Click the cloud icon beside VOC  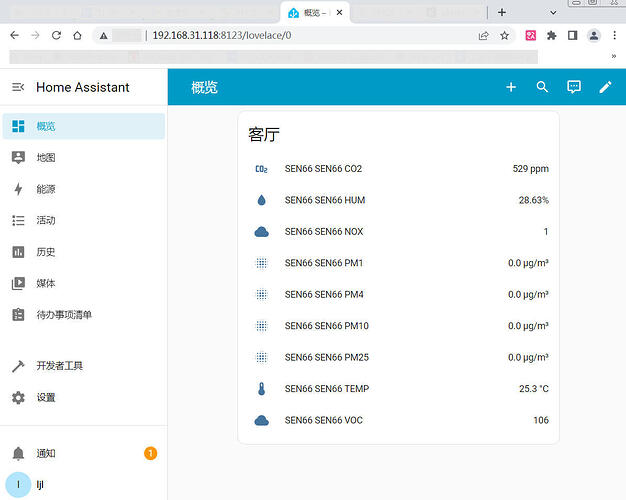pos(262,420)
